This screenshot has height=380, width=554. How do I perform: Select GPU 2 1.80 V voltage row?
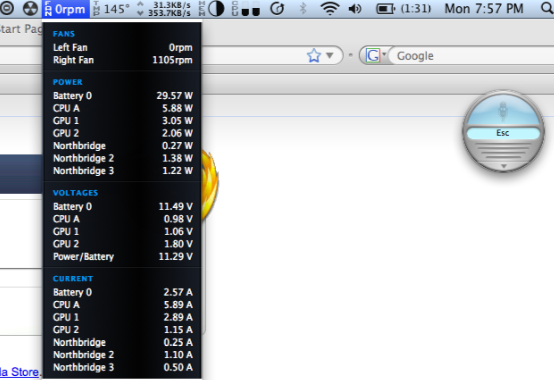pyautogui.click(x=122, y=244)
